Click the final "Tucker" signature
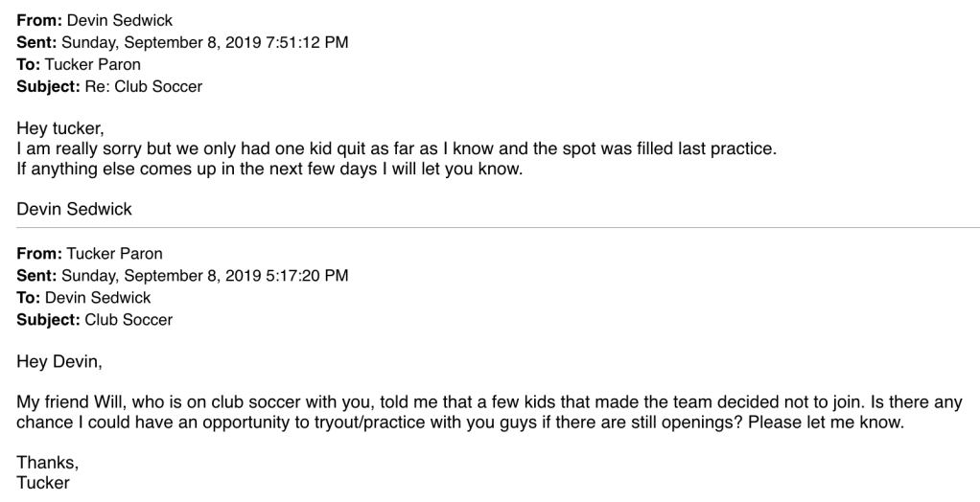The height and width of the screenshot is (502, 980). (x=43, y=483)
